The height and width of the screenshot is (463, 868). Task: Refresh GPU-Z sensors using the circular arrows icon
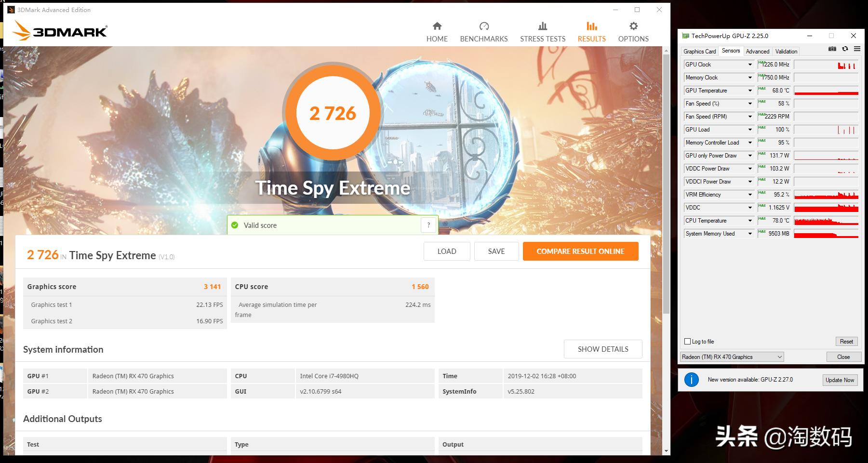point(845,49)
